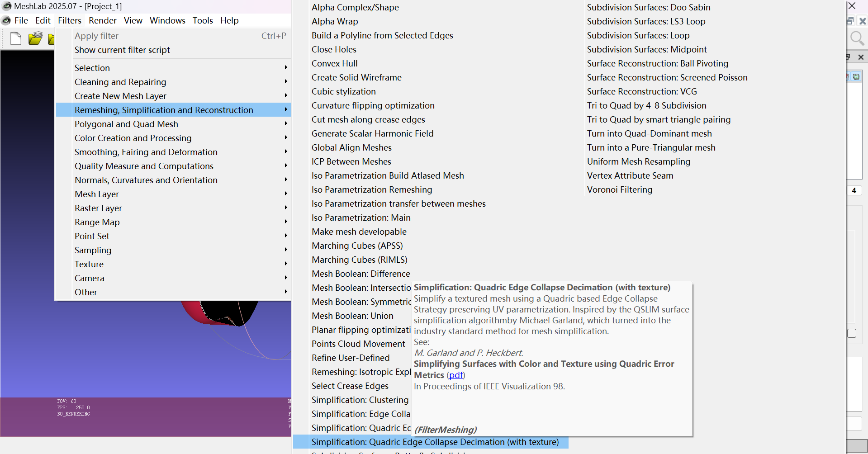The height and width of the screenshot is (454, 868).
Task: Choose Surface Reconstruction: Ball Pivoting
Action: click(x=658, y=63)
